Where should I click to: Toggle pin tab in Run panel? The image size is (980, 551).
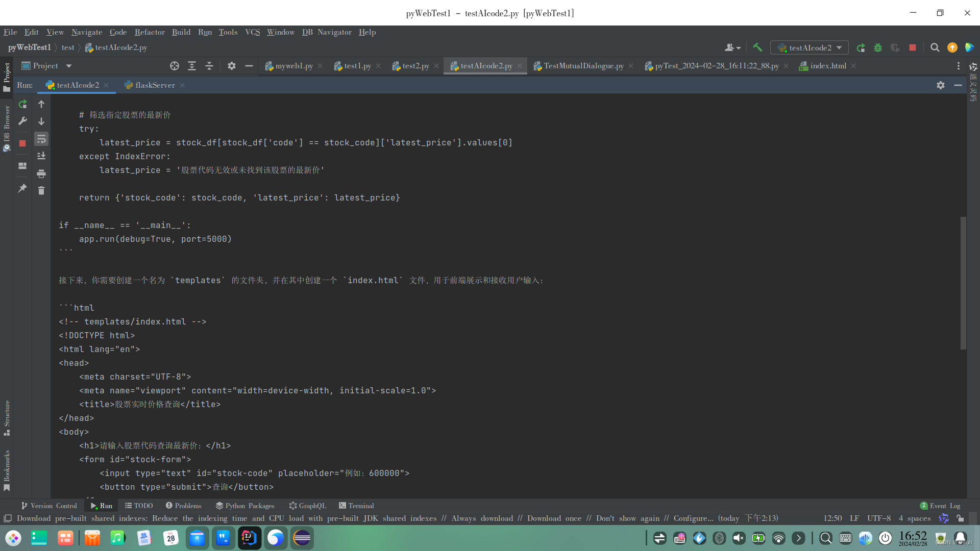point(22,188)
